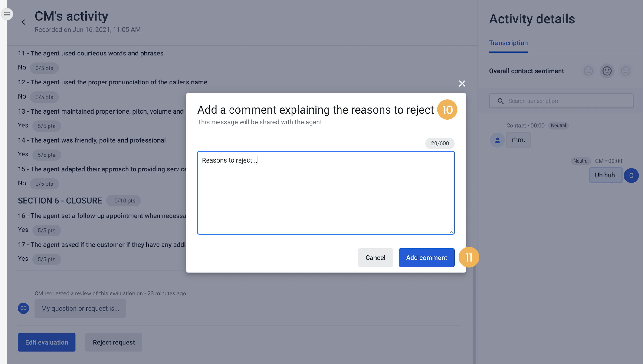This screenshot has height=364, width=643.
Task: Select the neutral contact sentiment face
Action: pos(607,71)
